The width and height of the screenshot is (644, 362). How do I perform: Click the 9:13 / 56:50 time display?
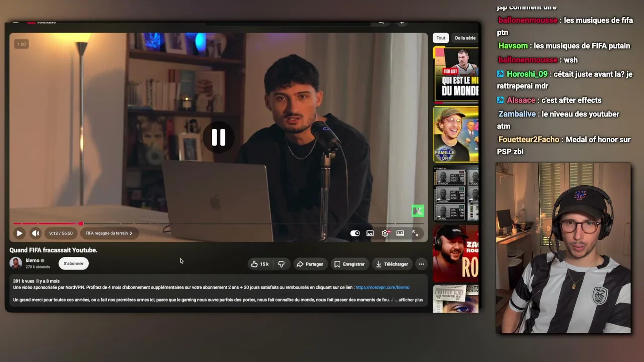click(x=61, y=233)
